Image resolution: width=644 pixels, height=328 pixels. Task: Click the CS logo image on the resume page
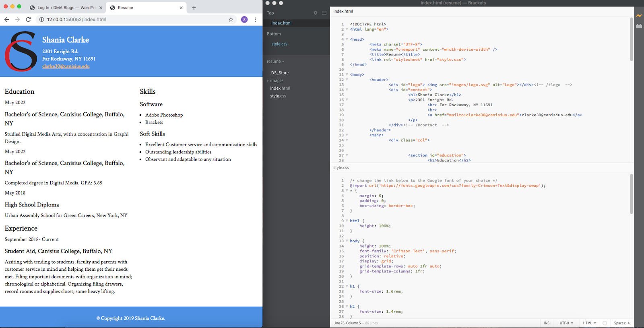[x=21, y=52]
